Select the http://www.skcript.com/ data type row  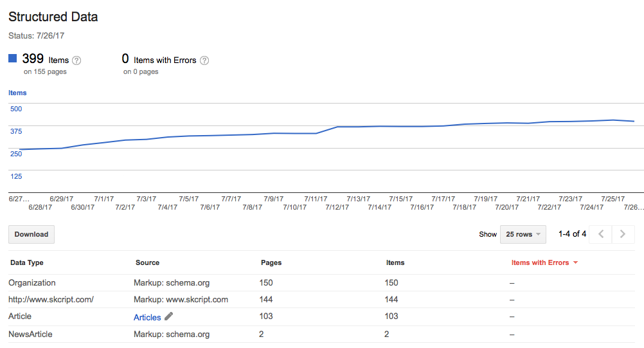[51, 300]
